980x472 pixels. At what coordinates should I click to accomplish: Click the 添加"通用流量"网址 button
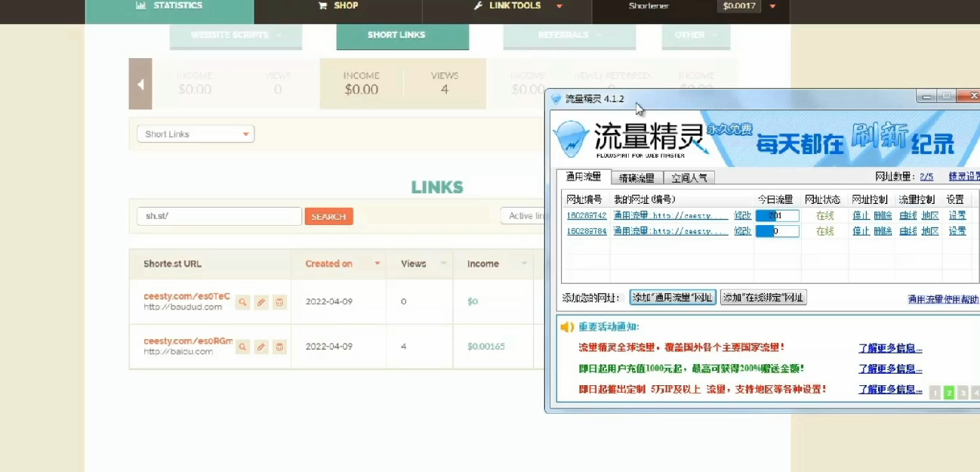pos(672,298)
